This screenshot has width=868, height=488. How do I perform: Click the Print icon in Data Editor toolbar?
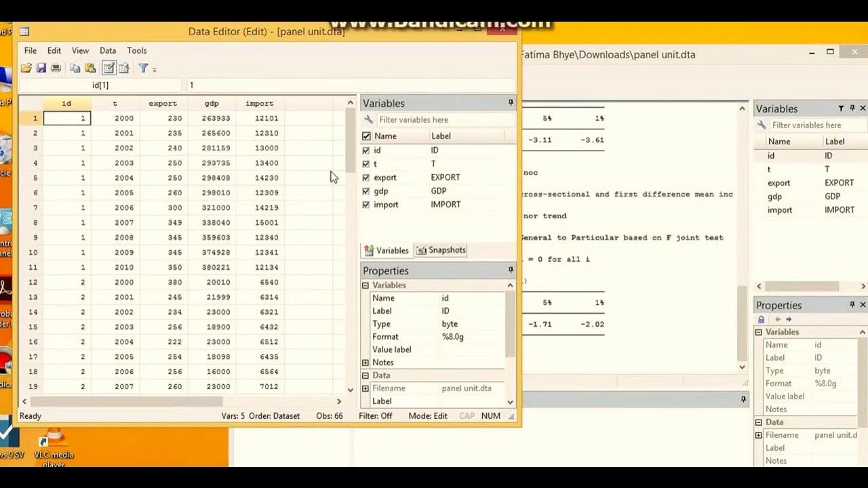point(56,68)
